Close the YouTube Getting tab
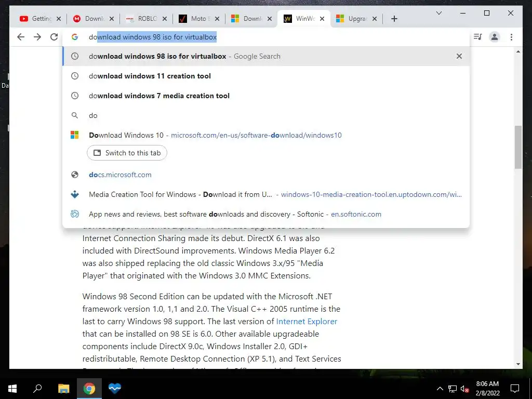This screenshot has width=532, height=399. [59, 19]
